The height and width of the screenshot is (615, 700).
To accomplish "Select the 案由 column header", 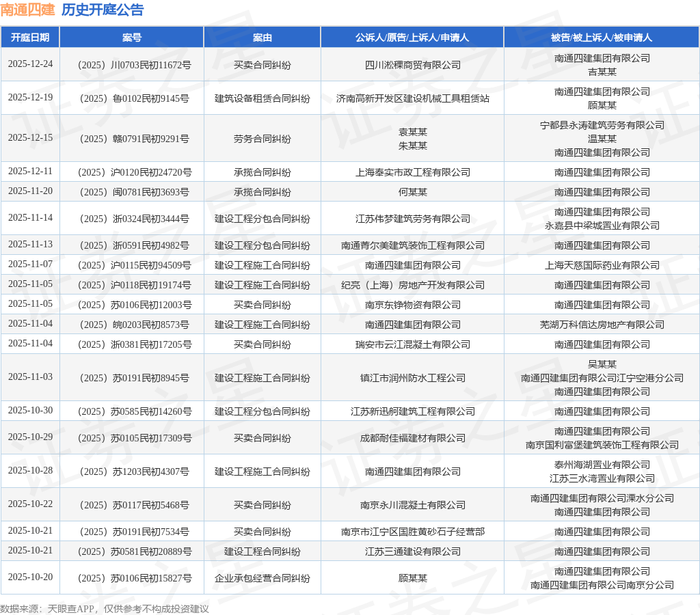I will click(262, 38).
